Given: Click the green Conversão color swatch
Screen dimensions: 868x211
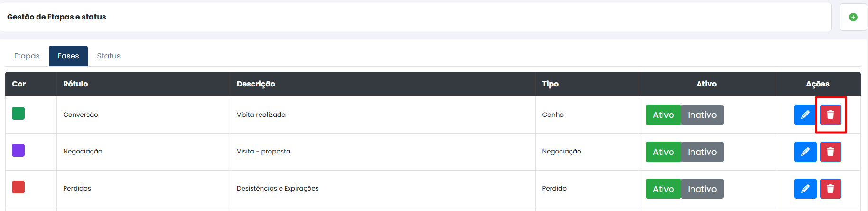Looking at the screenshot, I should (x=18, y=113).
